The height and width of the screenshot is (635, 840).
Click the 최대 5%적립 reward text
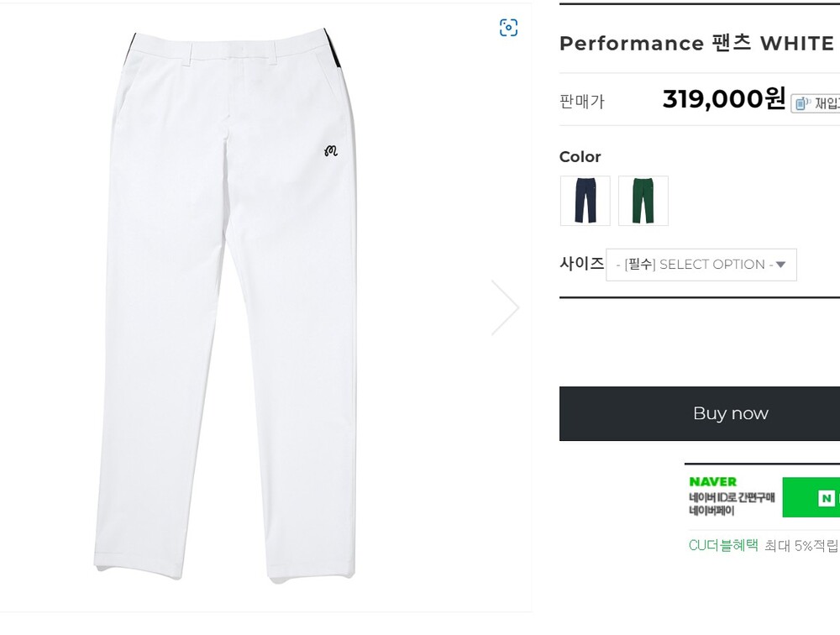point(801,545)
